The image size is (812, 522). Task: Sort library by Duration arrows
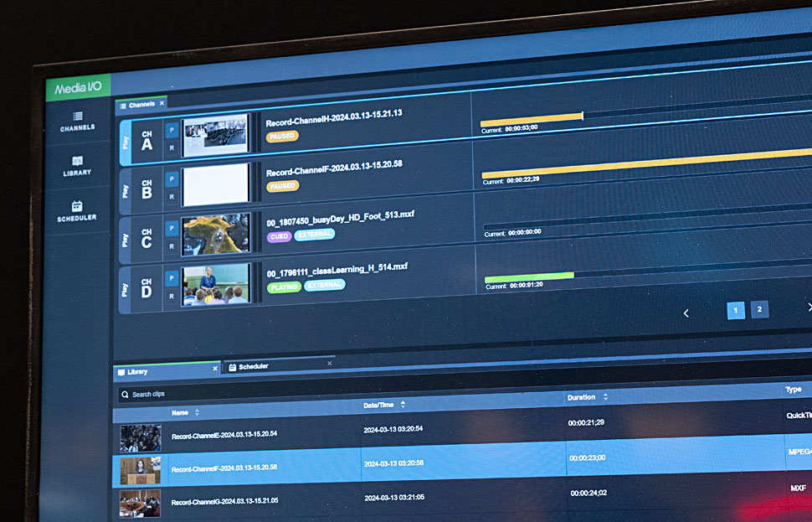(x=605, y=397)
